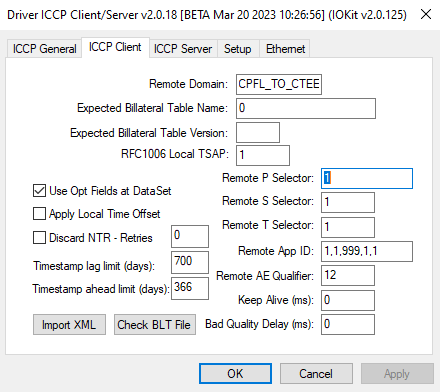Edit Timestamp lag limit days field
Screen dimensions: 440x392
(x=190, y=262)
